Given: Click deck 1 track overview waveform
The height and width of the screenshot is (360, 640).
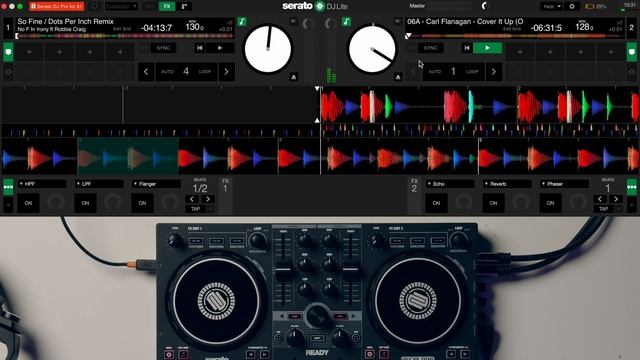Looking at the screenshot, I should pyautogui.click(x=125, y=36).
